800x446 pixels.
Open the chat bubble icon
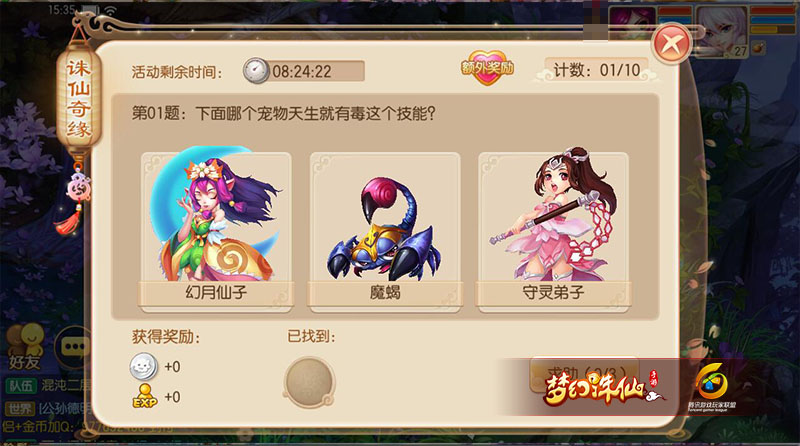click(74, 347)
